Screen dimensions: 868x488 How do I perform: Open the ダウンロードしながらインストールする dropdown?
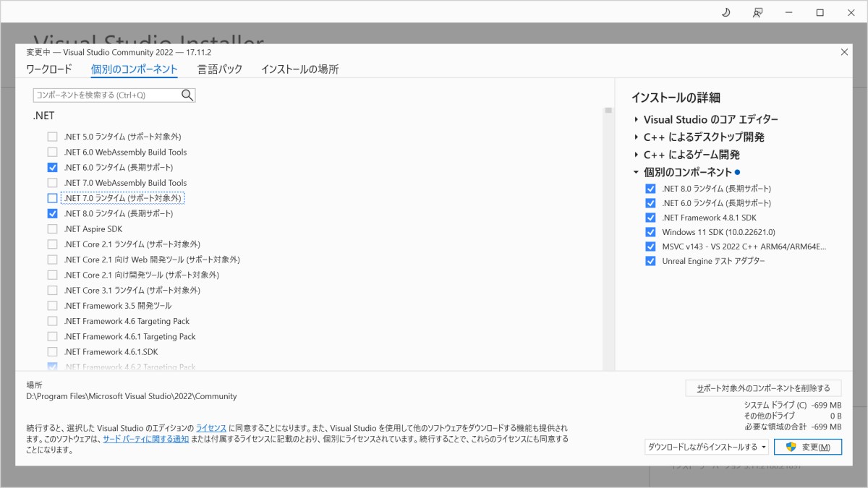pyautogui.click(x=707, y=447)
